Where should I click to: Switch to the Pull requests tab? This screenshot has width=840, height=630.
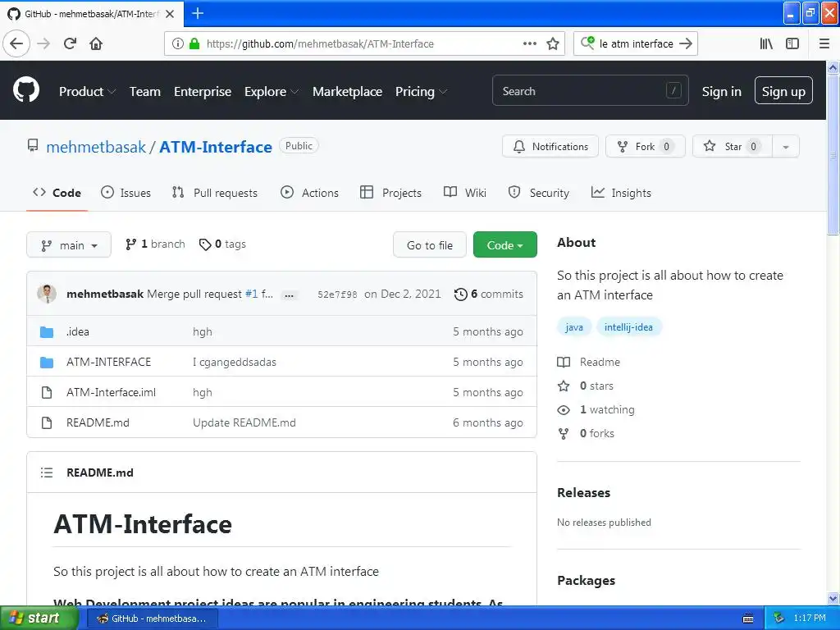click(x=215, y=193)
